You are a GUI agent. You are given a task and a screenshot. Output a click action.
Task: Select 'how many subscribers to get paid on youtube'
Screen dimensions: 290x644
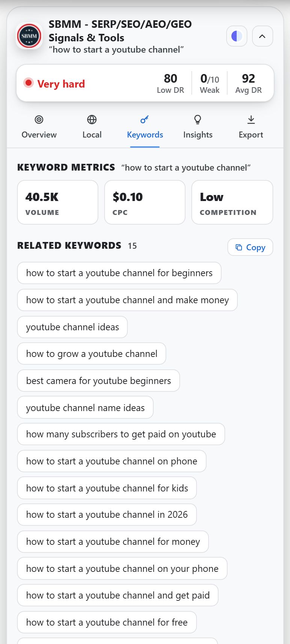tap(121, 434)
